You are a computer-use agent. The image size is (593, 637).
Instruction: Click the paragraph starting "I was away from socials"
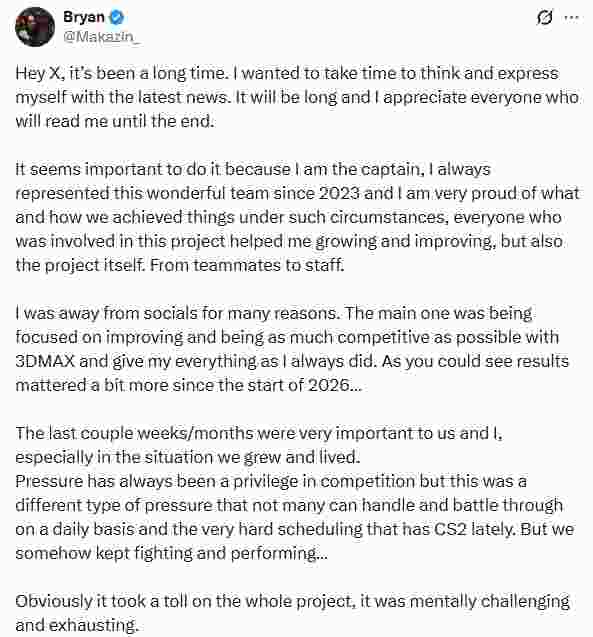point(292,349)
